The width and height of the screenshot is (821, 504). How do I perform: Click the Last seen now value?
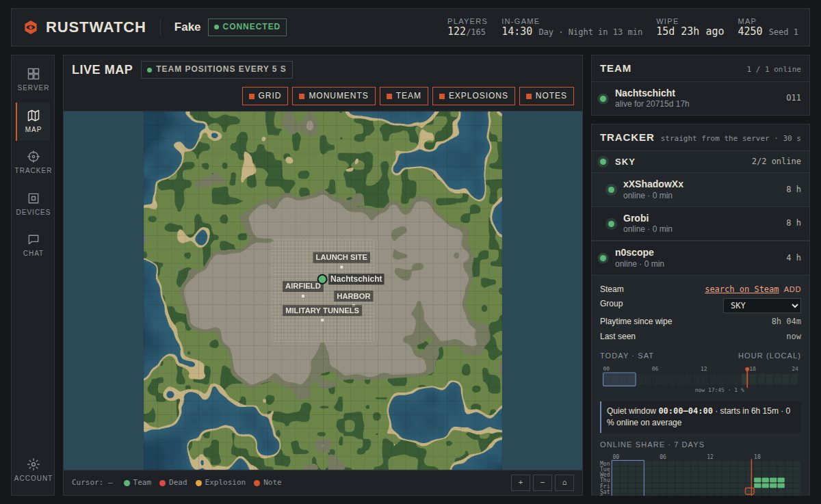click(794, 336)
